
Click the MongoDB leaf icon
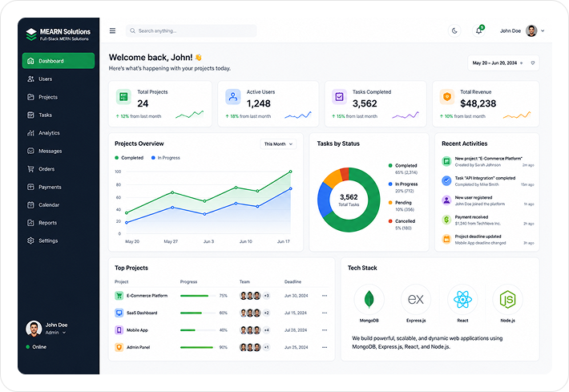point(369,300)
